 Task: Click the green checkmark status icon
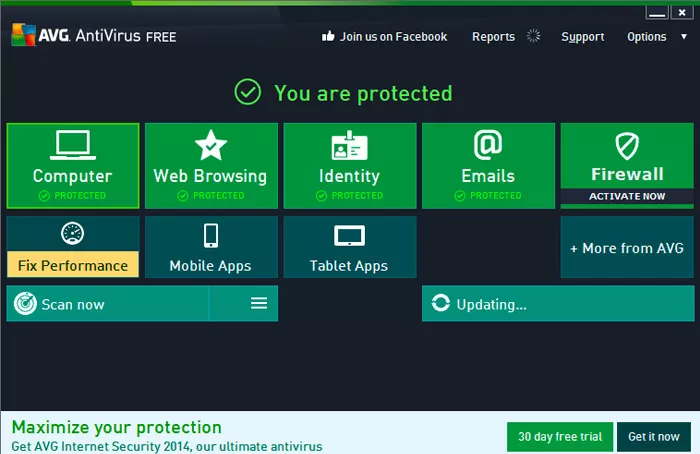click(x=247, y=92)
